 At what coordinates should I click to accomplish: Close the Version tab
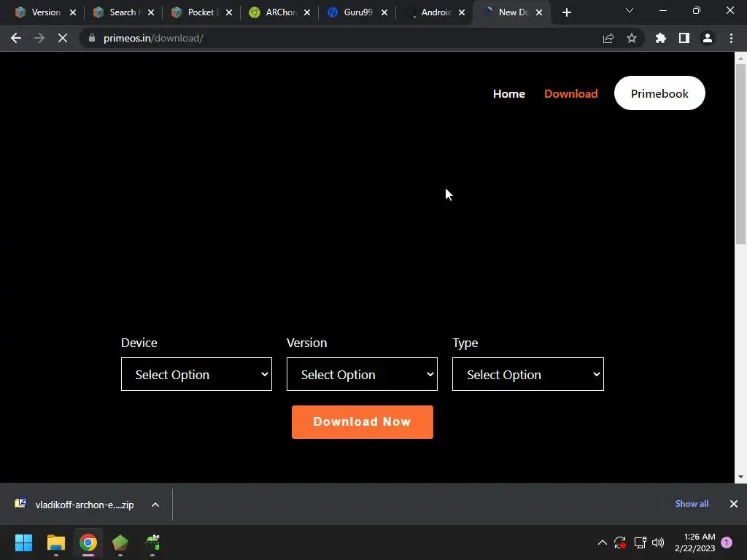click(x=73, y=12)
